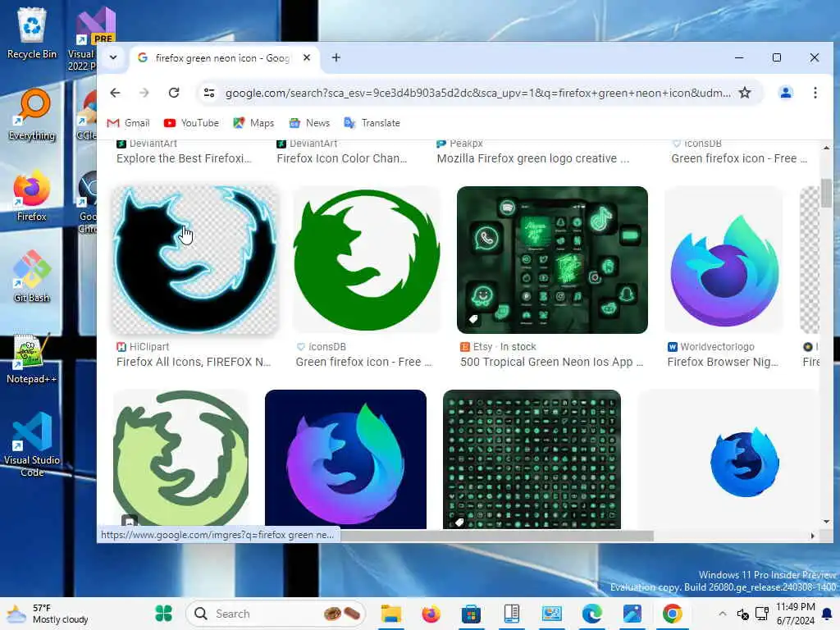Open the Translate bookmark

(372, 123)
